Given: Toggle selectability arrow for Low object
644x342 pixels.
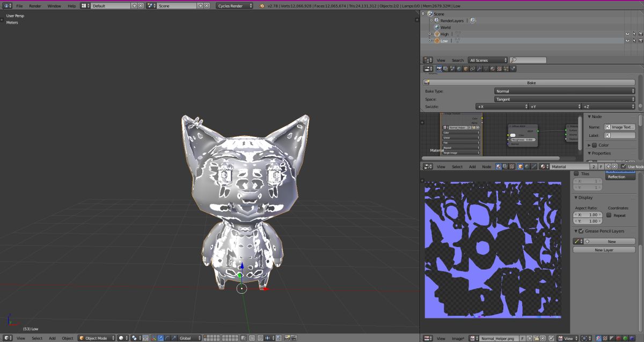Looking at the screenshot, I should coord(634,40).
